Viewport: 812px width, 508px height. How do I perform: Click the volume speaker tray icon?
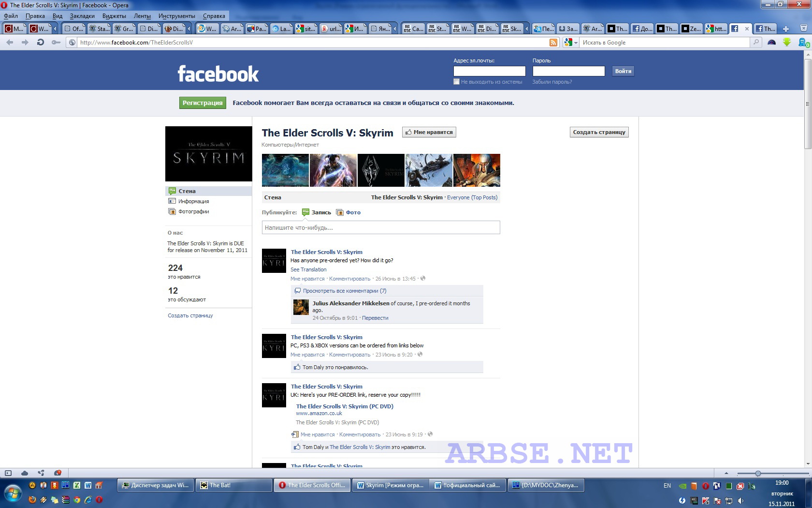741,501
